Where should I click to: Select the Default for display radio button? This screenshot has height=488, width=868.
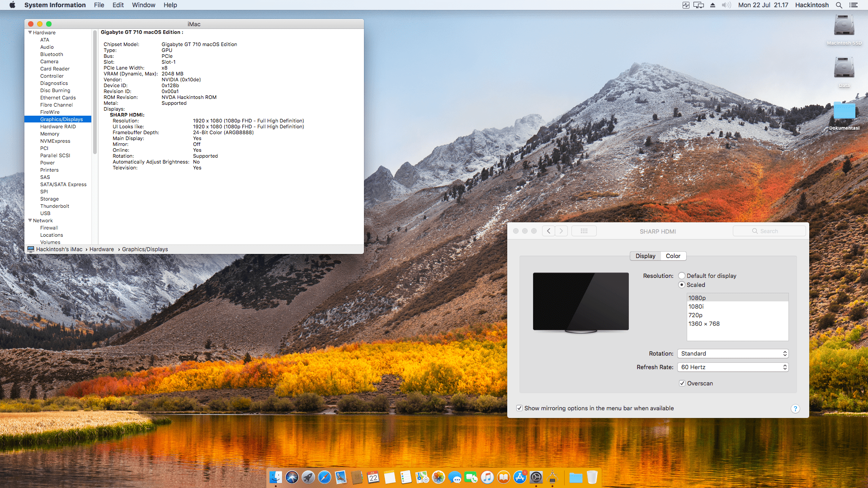682,275
